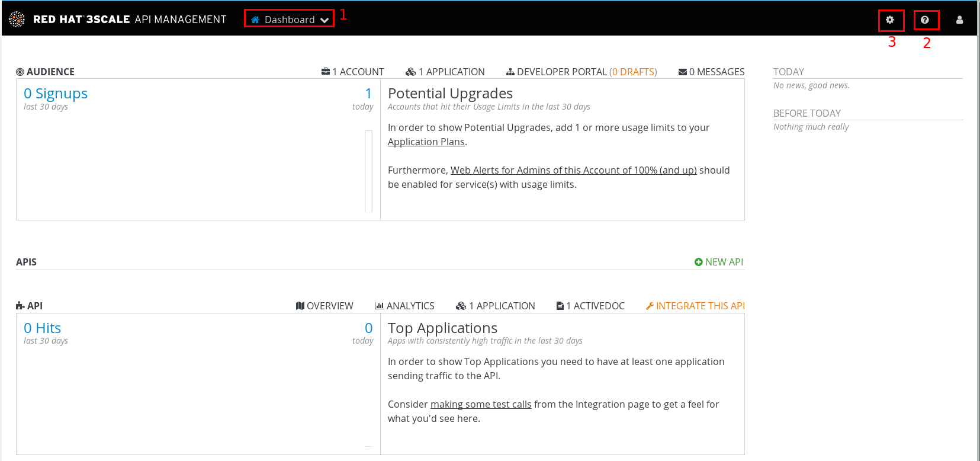Click the AUDIENCE section heading

point(46,72)
